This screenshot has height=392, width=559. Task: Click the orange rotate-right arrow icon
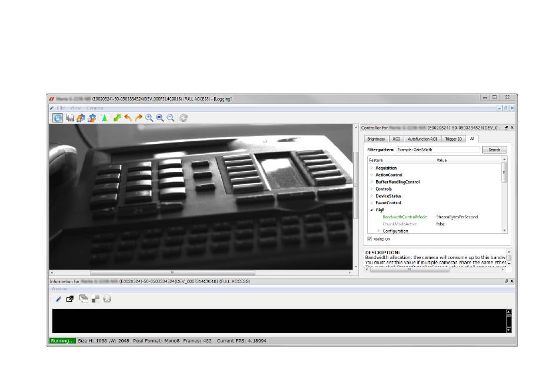pyautogui.click(x=138, y=118)
